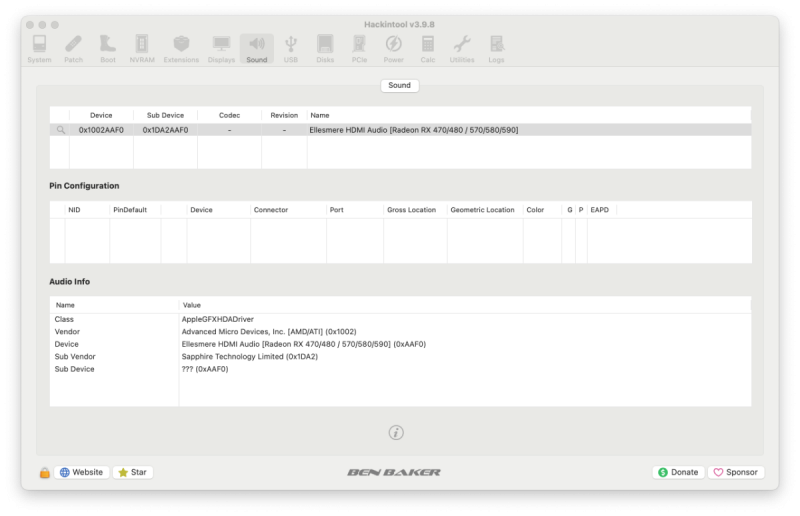Open the Displays toolbar section
This screenshot has width=800, height=516.
(x=221, y=49)
